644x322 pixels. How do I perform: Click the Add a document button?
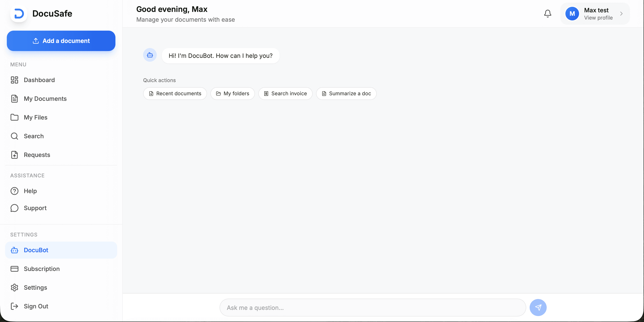click(61, 41)
